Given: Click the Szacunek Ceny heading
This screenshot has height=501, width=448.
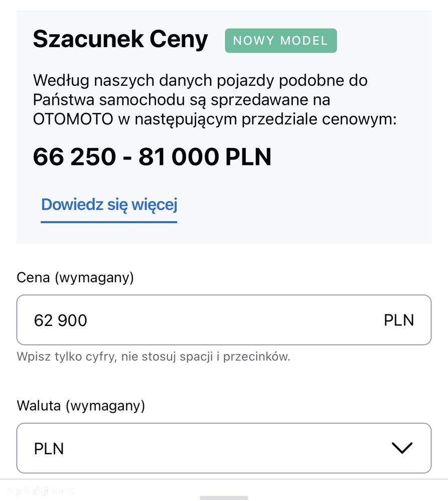Looking at the screenshot, I should (120, 39).
